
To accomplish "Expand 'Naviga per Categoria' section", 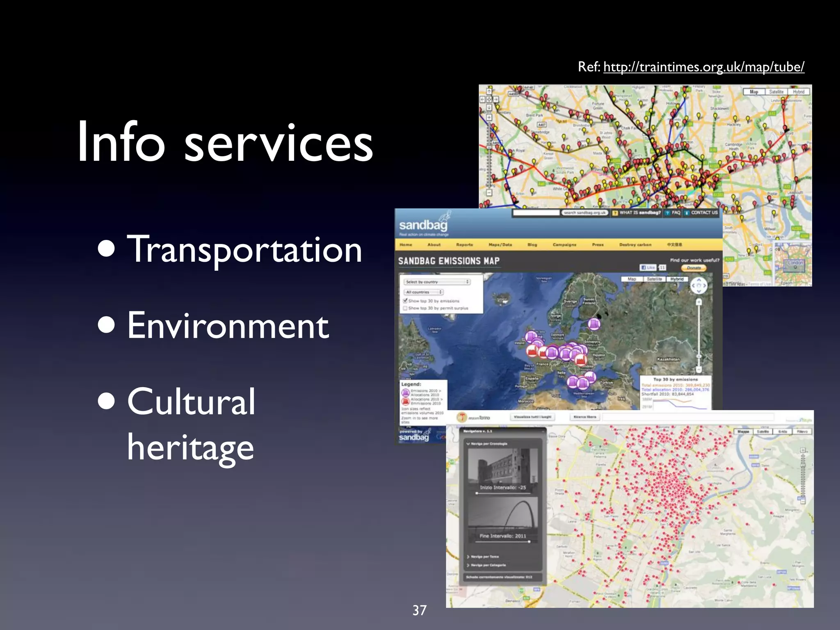I will 486,565.
